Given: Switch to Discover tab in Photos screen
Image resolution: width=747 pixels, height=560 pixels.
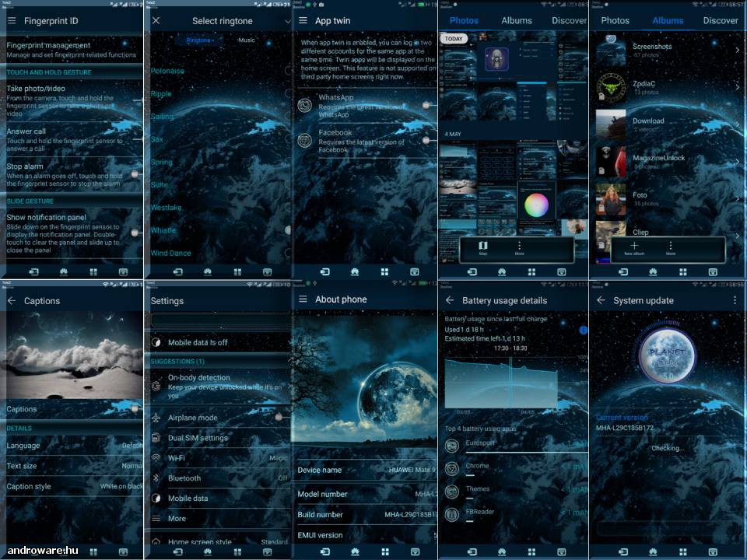Looking at the screenshot, I should click(570, 20).
